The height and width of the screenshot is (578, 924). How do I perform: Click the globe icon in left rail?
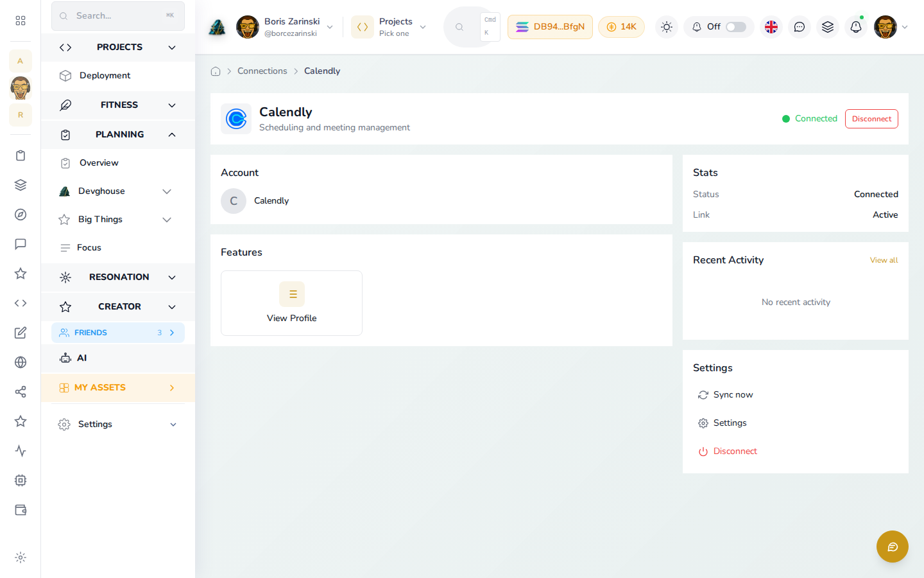click(x=21, y=362)
